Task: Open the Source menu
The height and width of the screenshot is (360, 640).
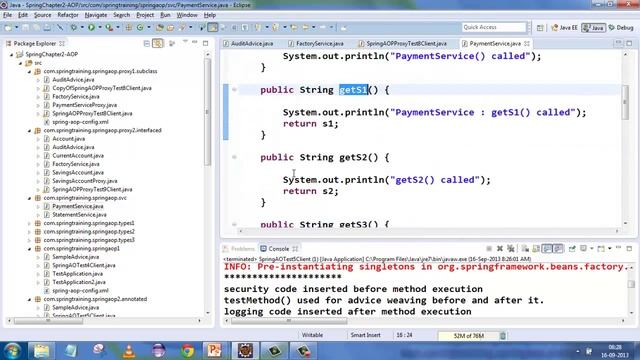Action: [x=42, y=15]
